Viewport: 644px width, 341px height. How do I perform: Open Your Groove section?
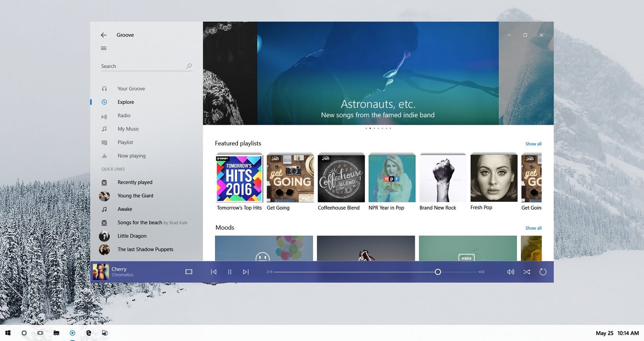click(131, 89)
